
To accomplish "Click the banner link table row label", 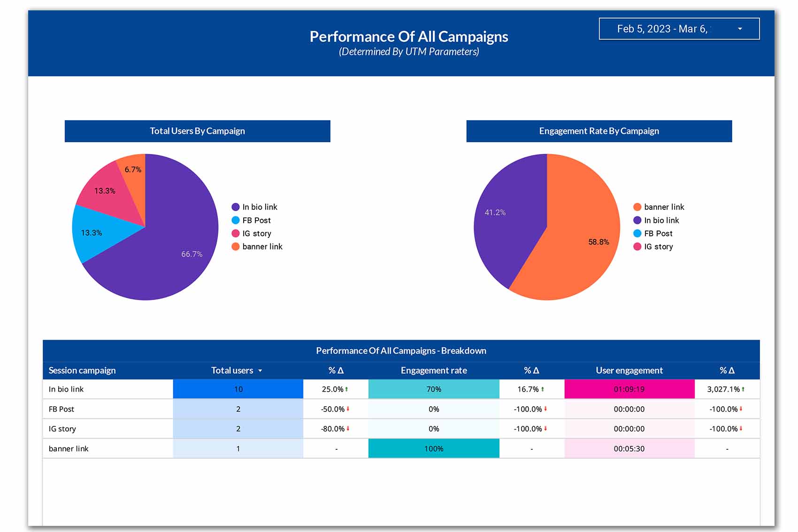I will click(x=69, y=448).
